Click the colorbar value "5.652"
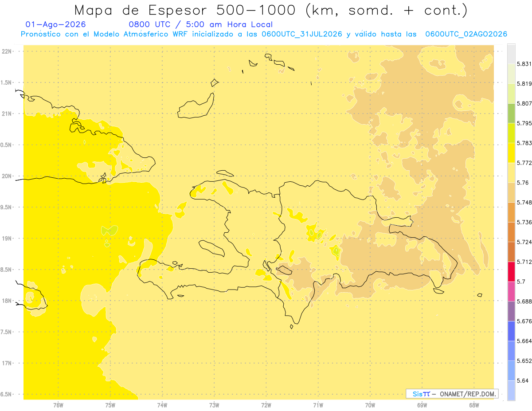Viewport: 532px width, 411px height. (x=524, y=361)
